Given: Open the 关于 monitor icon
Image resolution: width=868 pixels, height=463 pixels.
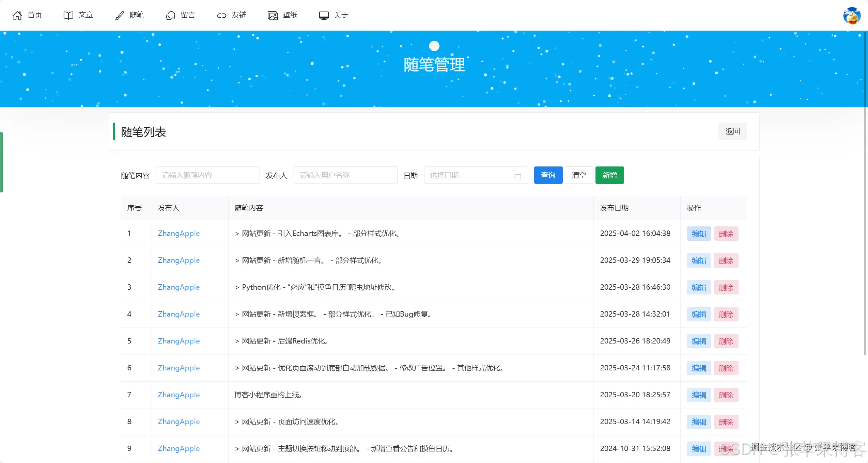Looking at the screenshot, I should tap(323, 15).
